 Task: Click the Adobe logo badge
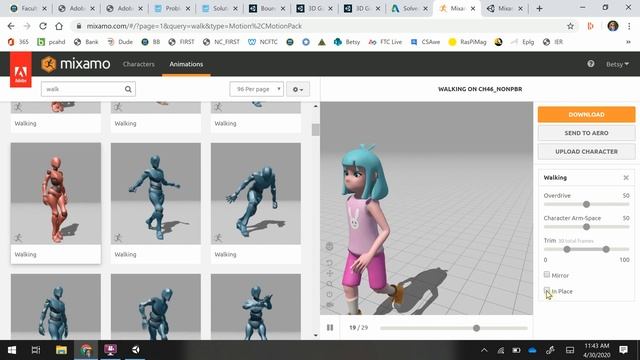click(20, 70)
